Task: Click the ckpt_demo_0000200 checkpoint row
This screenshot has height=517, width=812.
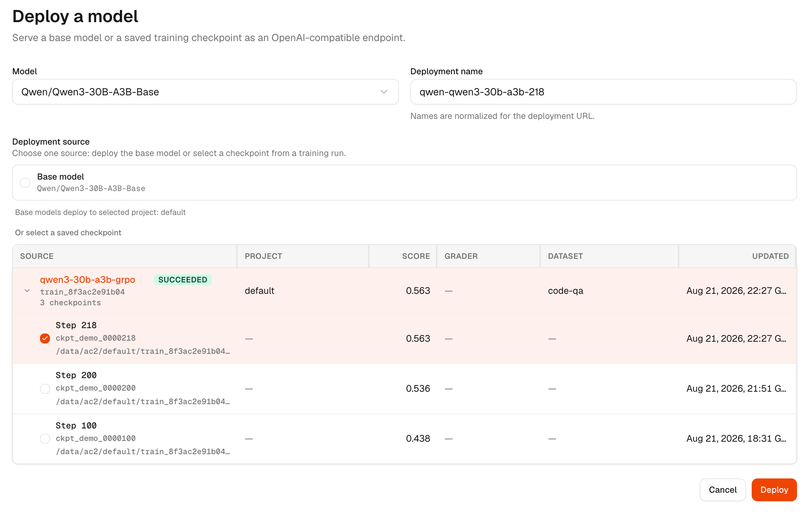Action: click(405, 388)
